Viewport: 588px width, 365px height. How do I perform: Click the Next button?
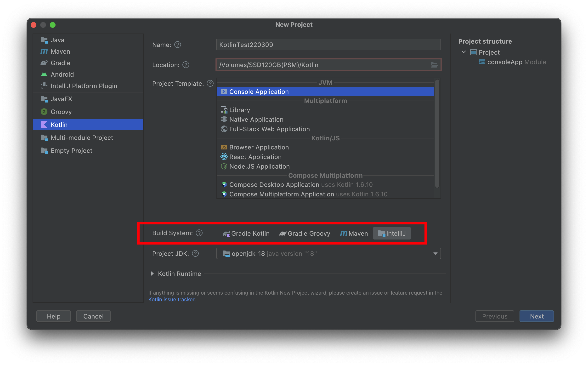click(537, 316)
